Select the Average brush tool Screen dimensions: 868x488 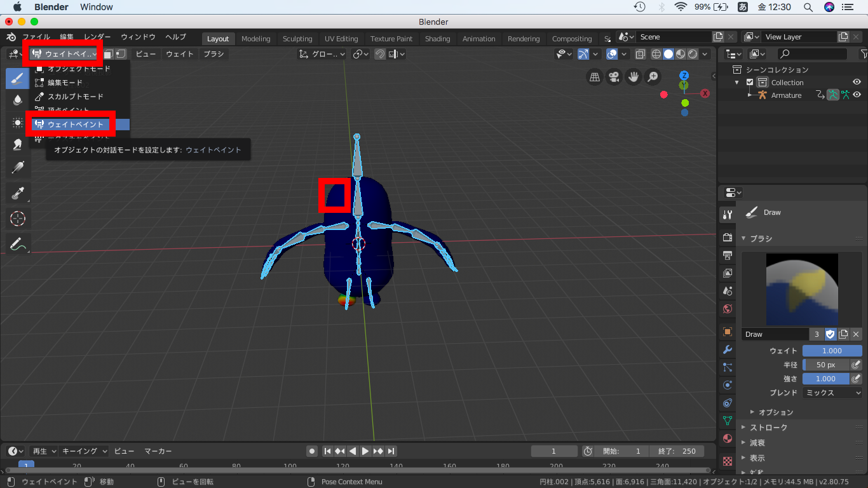pos(17,122)
